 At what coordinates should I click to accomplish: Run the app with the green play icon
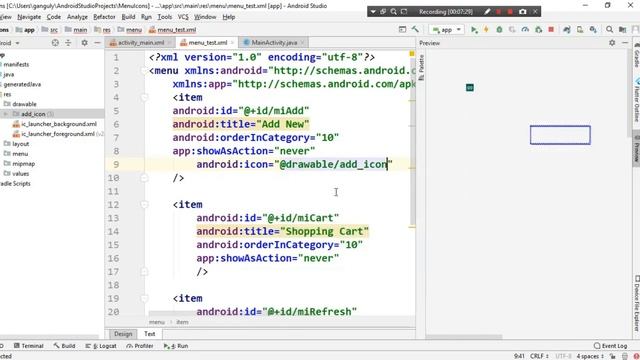click(474, 30)
